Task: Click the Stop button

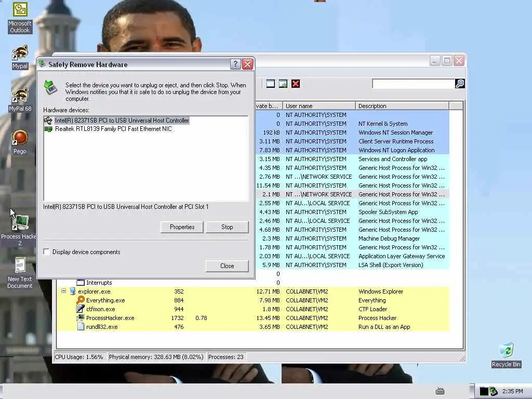Action: [227, 227]
